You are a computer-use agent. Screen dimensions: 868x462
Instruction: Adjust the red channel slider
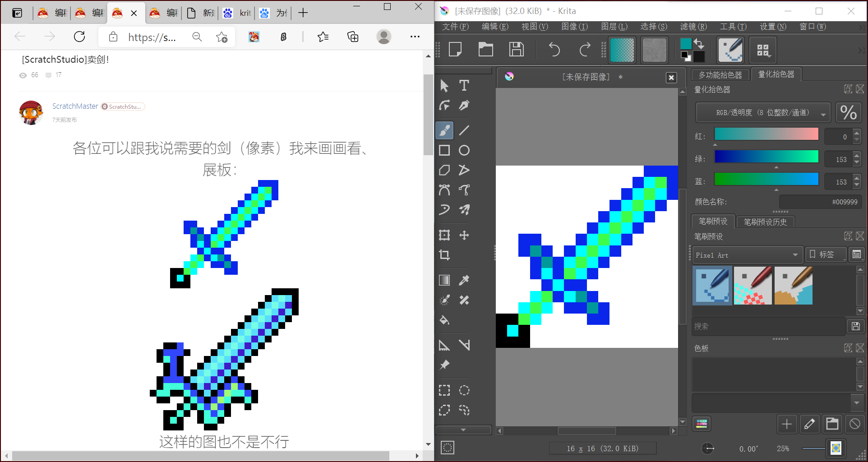click(766, 134)
